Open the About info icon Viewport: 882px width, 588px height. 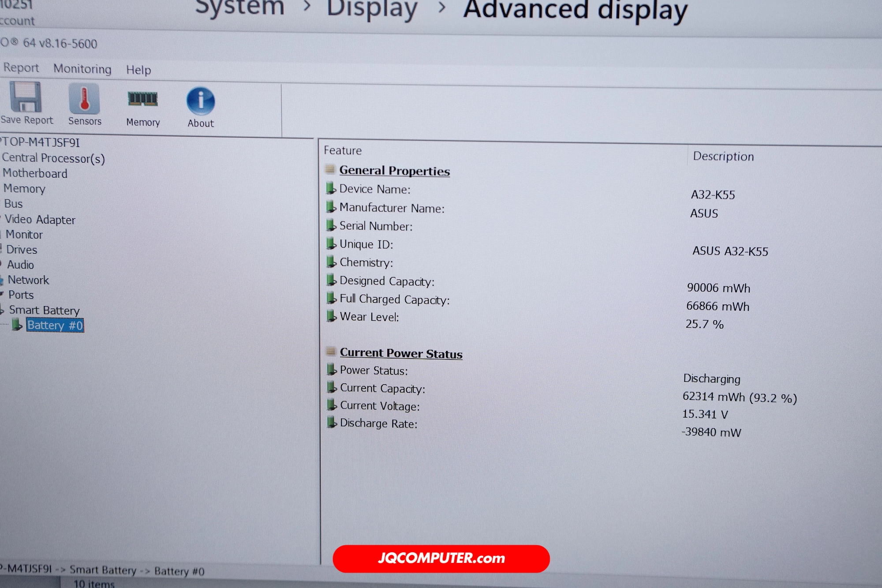[201, 101]
